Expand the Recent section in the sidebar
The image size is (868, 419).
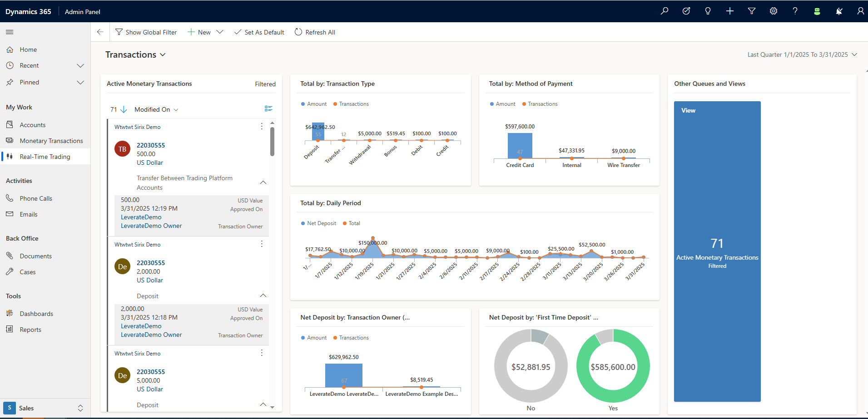(80, 65)
